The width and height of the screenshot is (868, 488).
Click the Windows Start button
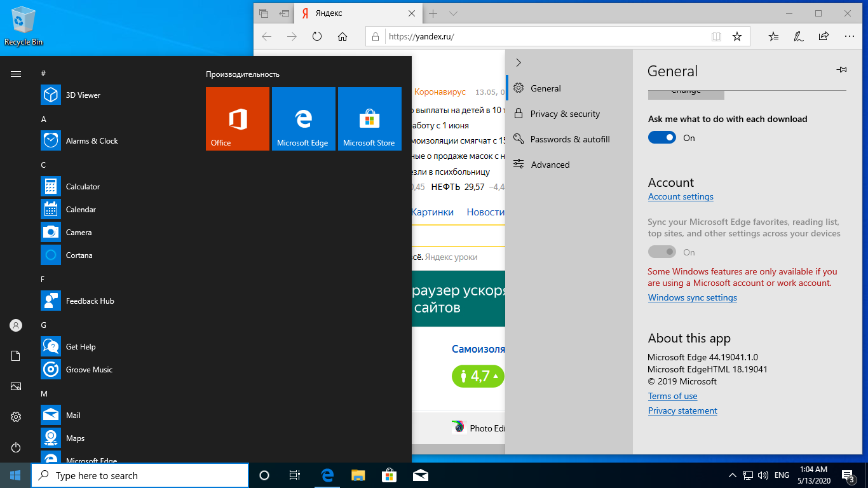15,475
